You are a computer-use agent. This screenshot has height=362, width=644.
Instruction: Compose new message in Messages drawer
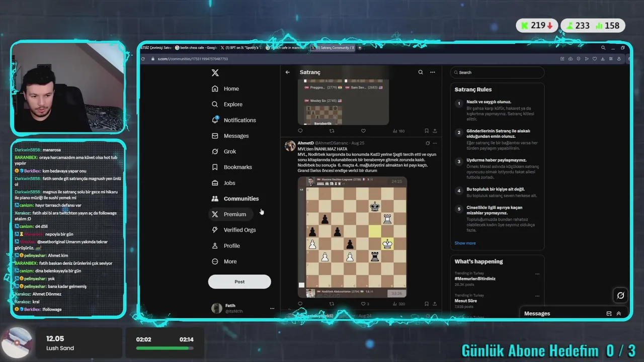pyautogui.click(x=609, y=314)
